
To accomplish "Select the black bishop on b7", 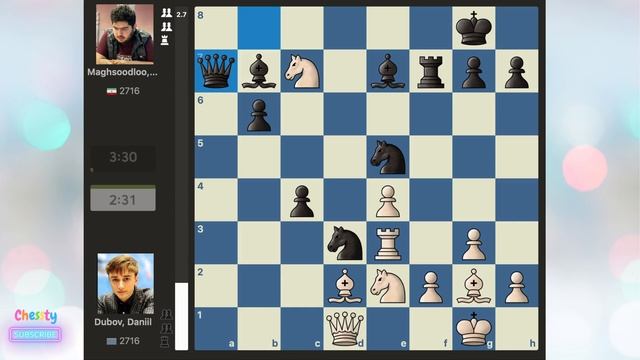I will click(259, 71).
